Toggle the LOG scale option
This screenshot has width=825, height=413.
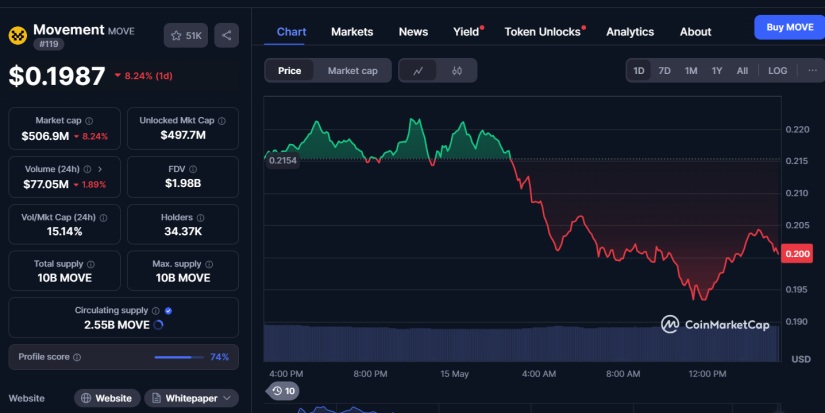[777, 71]
